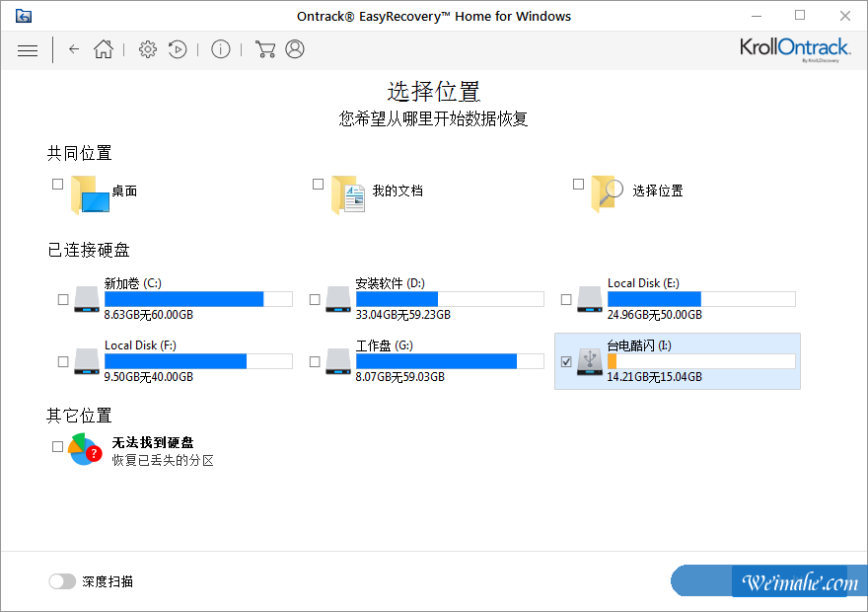Screen dimensions: 868x612
Task: Open the user account icon
Action: pyautogui.click(x=296, y=49)
